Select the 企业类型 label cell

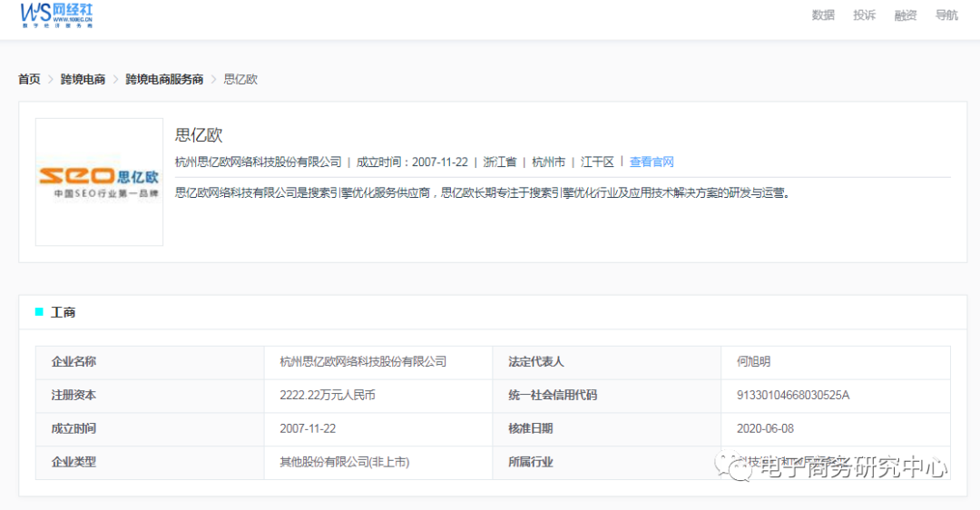(150, 463)
